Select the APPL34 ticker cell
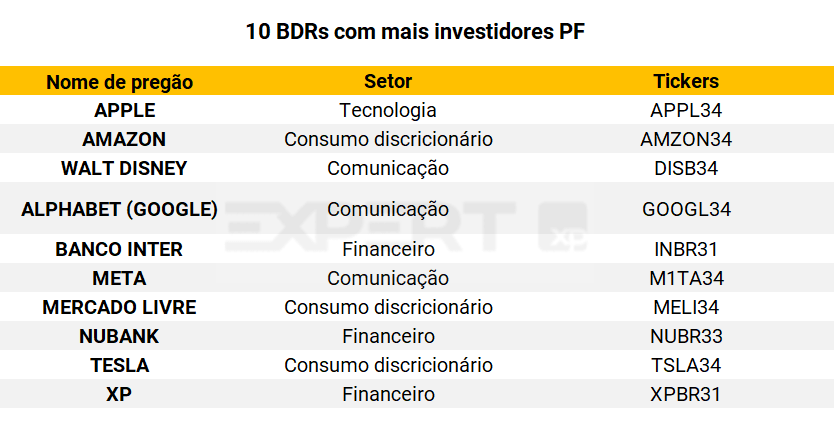 point(686,110)
